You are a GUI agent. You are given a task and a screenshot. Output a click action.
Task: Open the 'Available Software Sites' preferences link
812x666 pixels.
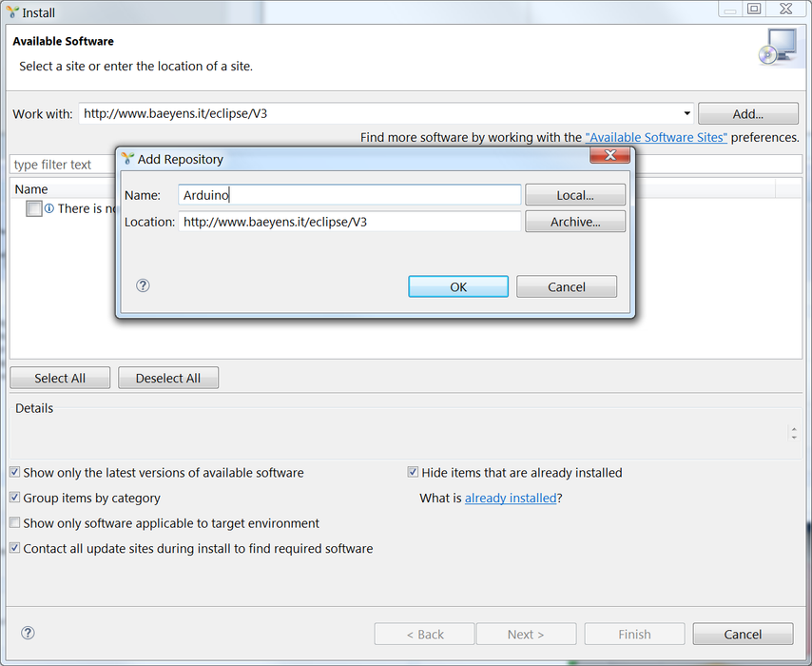[656, 137]
